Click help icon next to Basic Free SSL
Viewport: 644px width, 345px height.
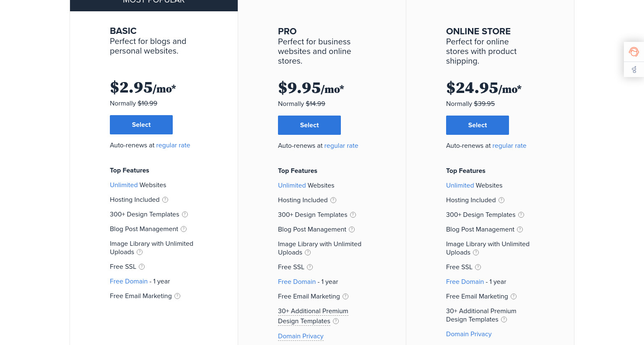(142, 267)
